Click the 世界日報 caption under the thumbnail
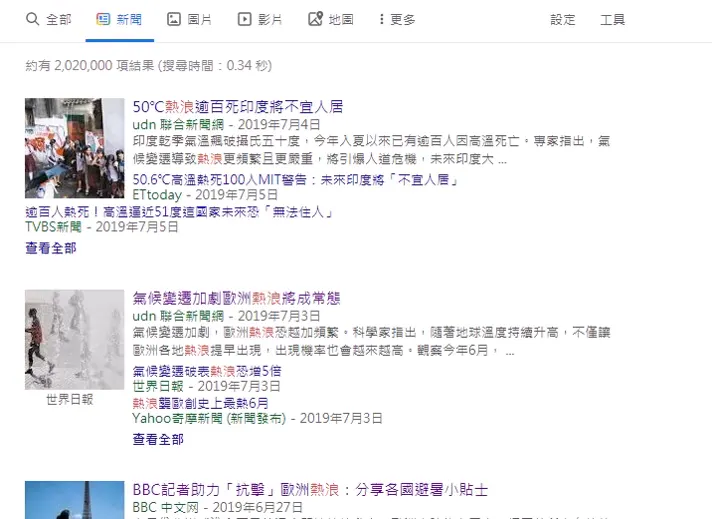712x519 pixels. [70, 400]
